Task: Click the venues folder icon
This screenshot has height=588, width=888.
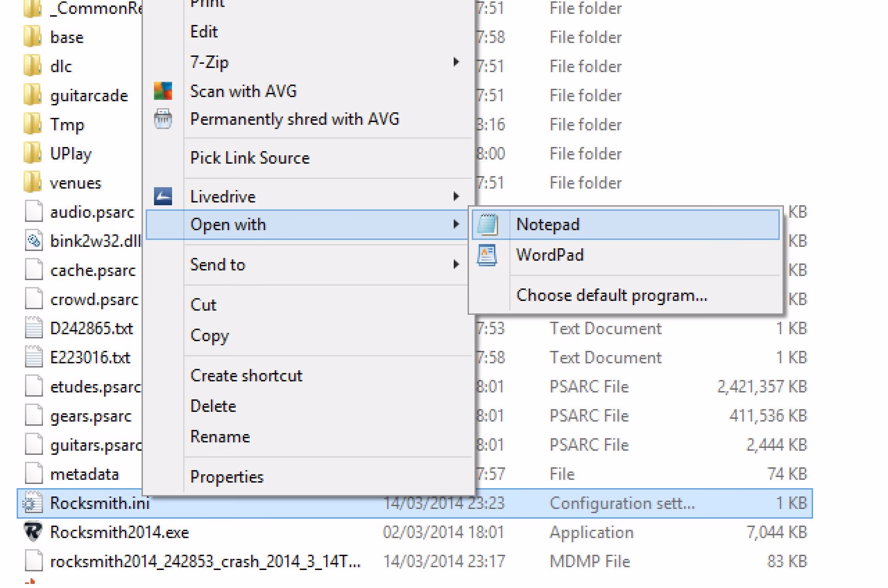Action: (32, 182)
